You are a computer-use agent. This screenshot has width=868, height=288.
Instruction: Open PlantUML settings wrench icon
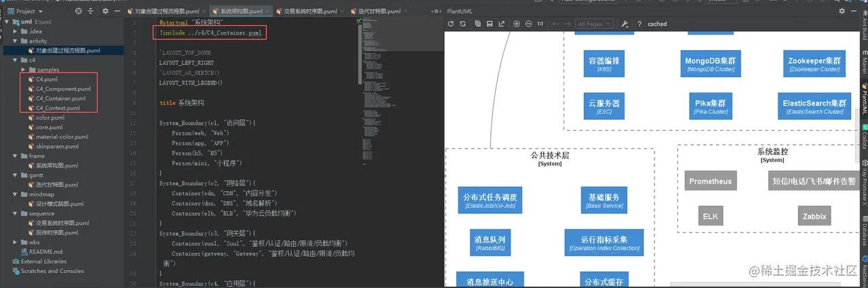[x=625, y=24]
